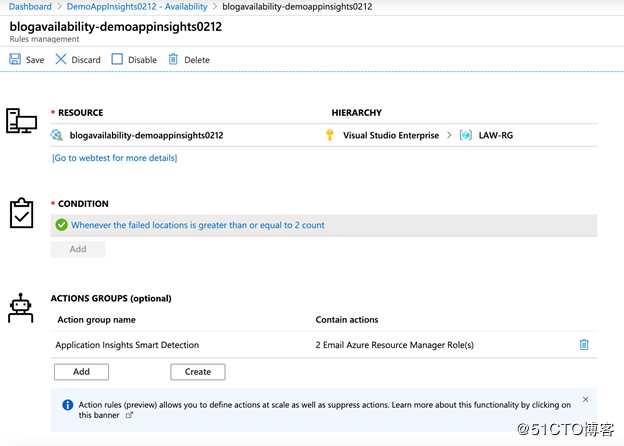Click the external link icon in banner
The height and width of the screenshot is (446, 624).
[129, 415]
